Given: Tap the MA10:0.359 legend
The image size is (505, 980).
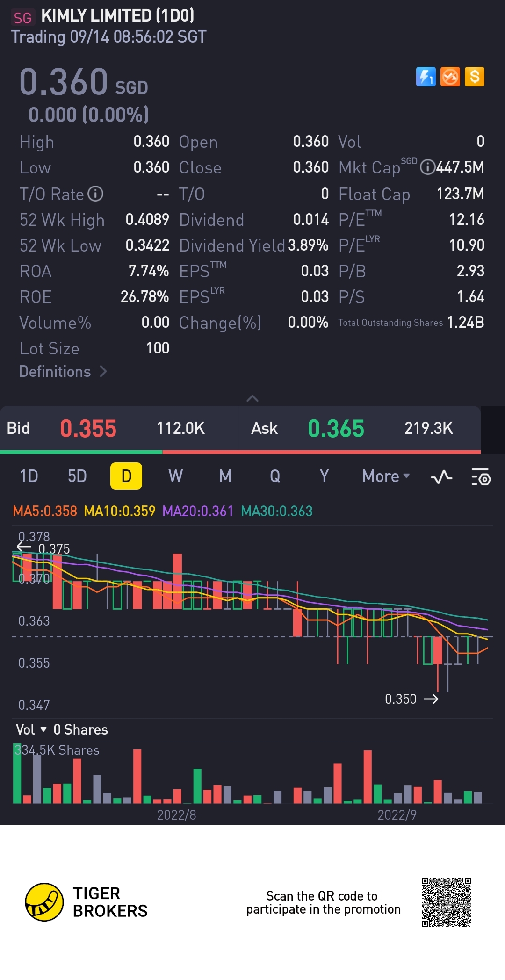Looking at the screenshot, I should point(120,511).
